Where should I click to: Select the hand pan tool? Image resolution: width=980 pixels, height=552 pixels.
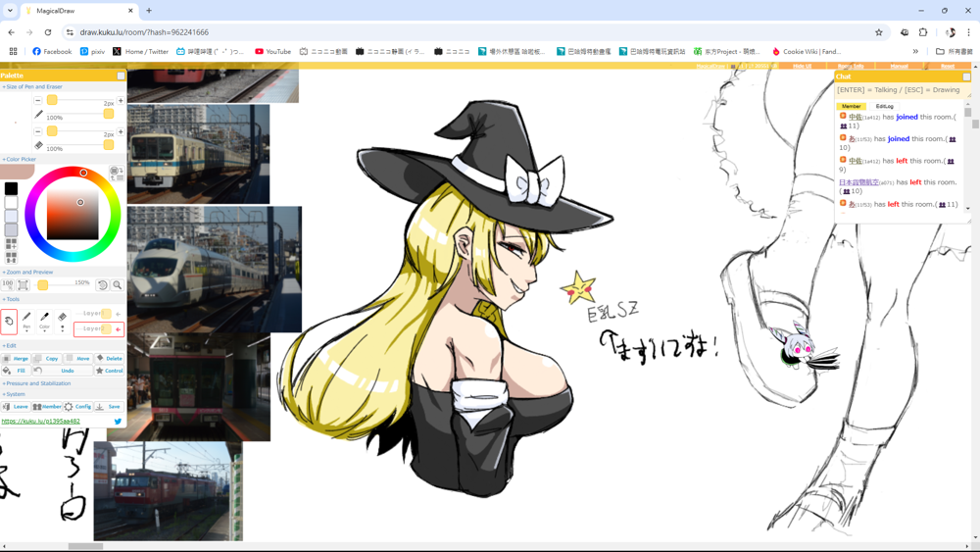9,322
